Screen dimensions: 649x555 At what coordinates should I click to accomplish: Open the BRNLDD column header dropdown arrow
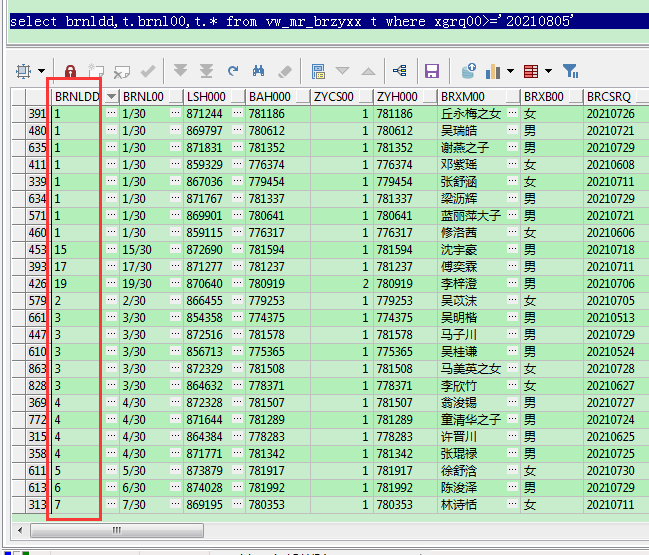[x=111, y=97]
